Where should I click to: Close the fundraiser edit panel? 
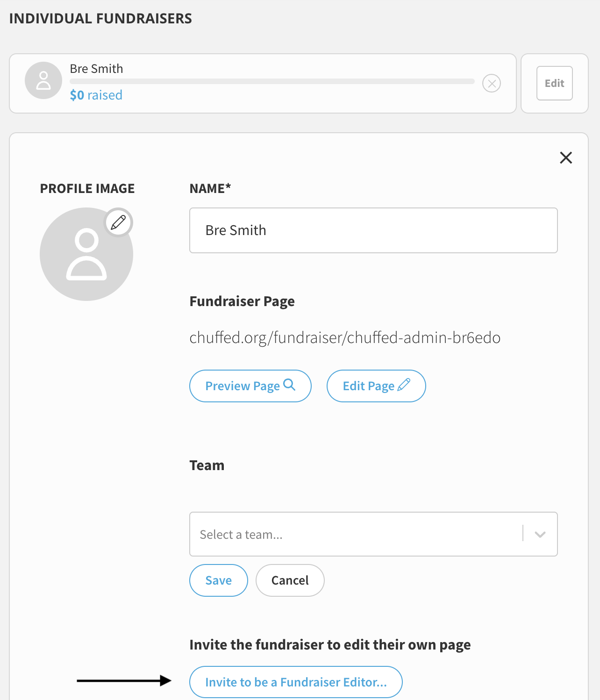[x=566, y=158]
